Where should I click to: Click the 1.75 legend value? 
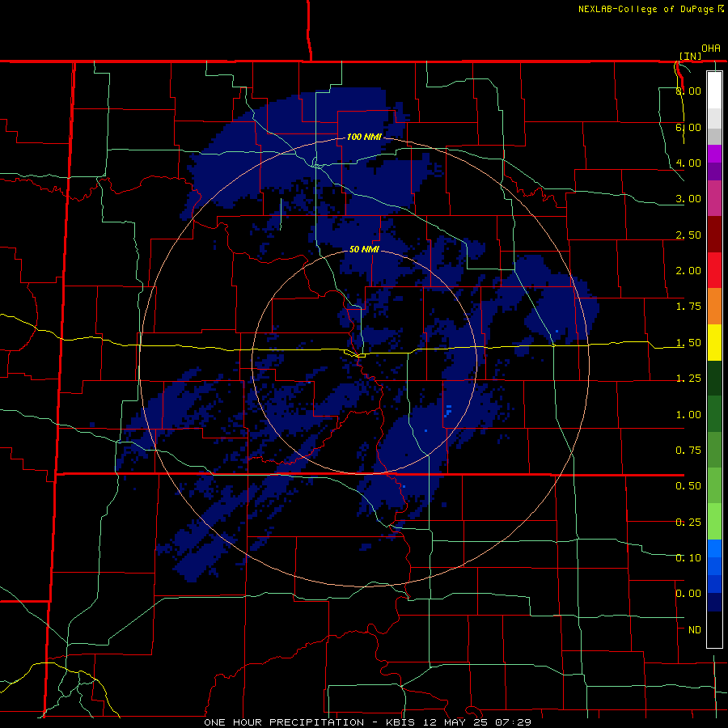[x=688, y=307]
